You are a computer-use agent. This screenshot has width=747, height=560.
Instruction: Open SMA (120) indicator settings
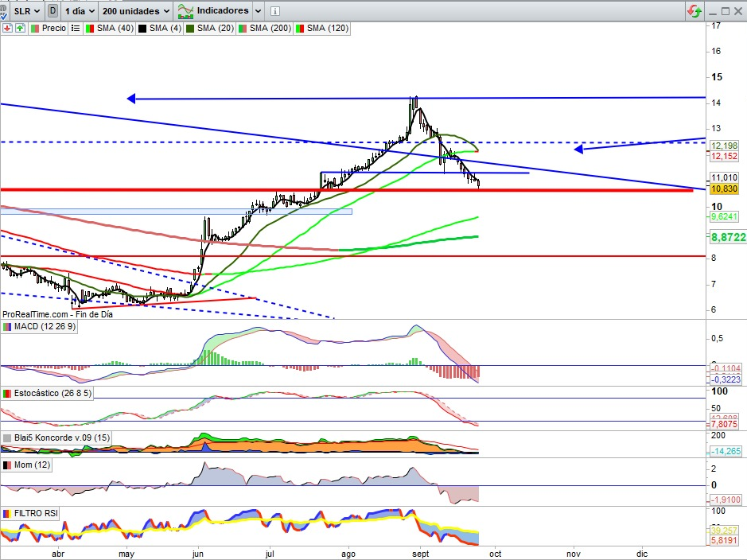328,28
